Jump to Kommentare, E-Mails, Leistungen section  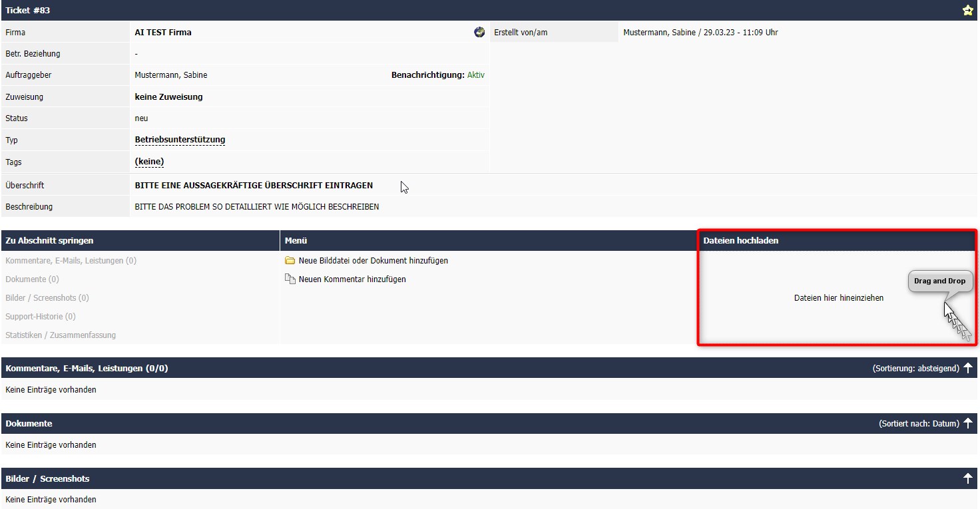71,261
